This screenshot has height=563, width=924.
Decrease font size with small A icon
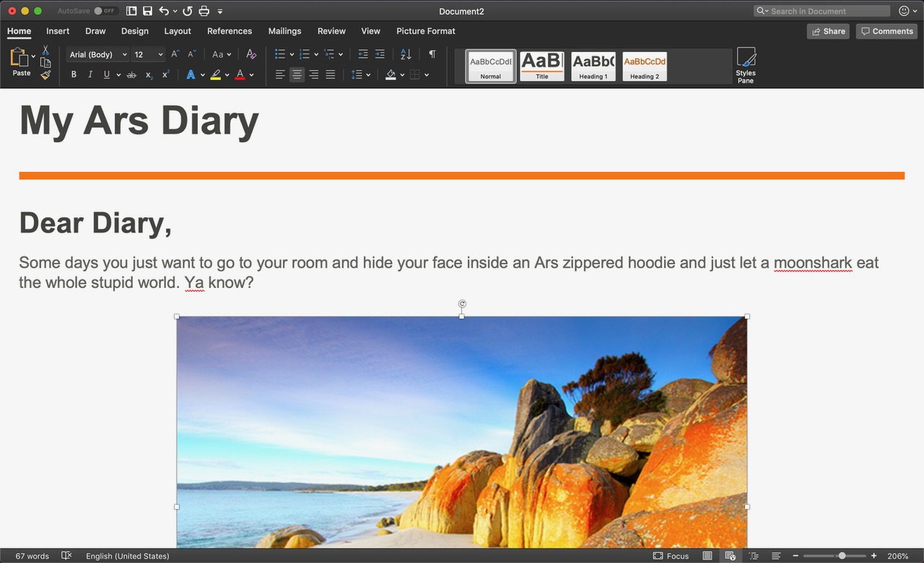[192, 54]
